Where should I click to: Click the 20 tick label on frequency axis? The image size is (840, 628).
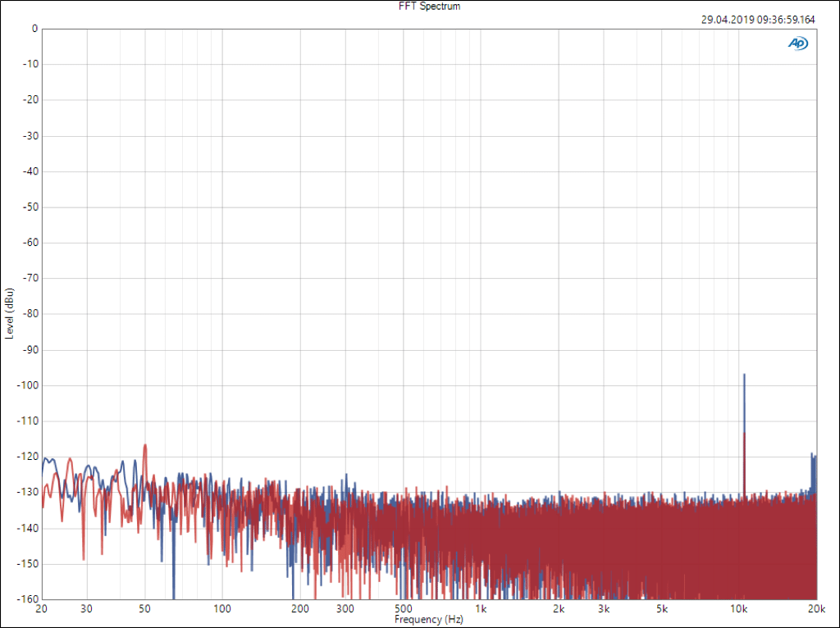coord(42,609)
